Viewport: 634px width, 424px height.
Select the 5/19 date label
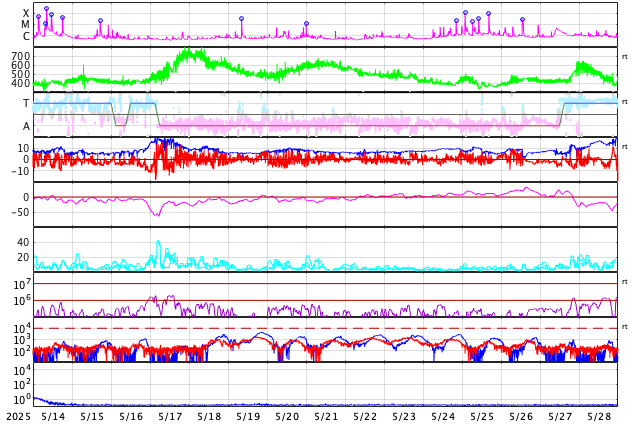point(248,416)
